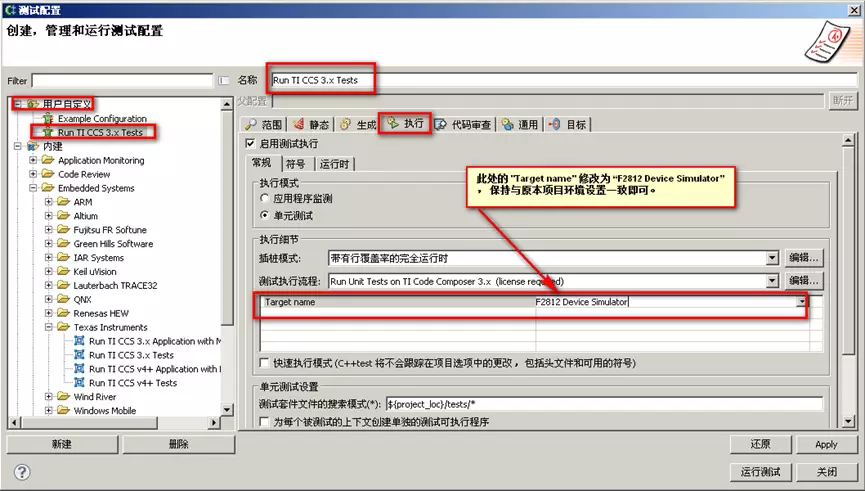Click icon of Run TI CCS 3.x Application config

pos(79,341)
